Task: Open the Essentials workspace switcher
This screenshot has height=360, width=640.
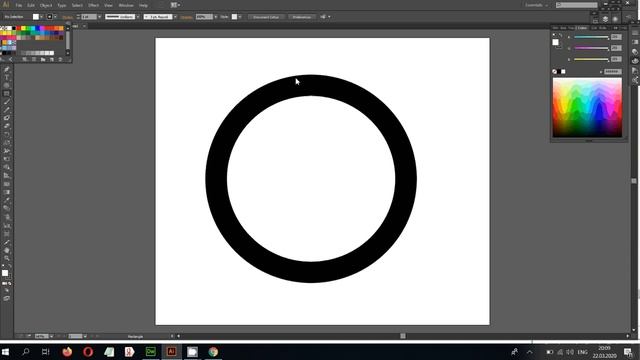Action: click(536, 5)
